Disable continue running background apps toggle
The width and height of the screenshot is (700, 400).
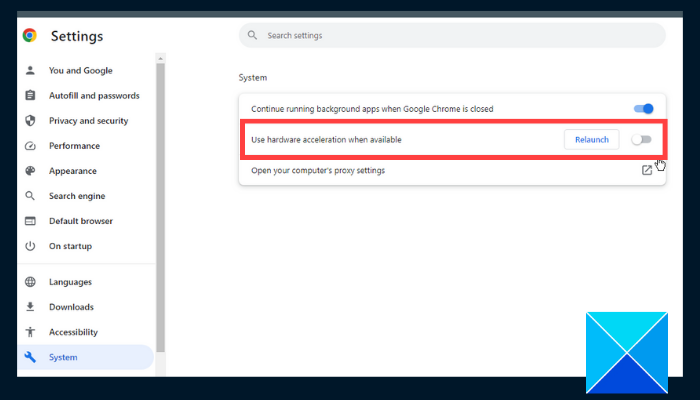click(643, 108)
